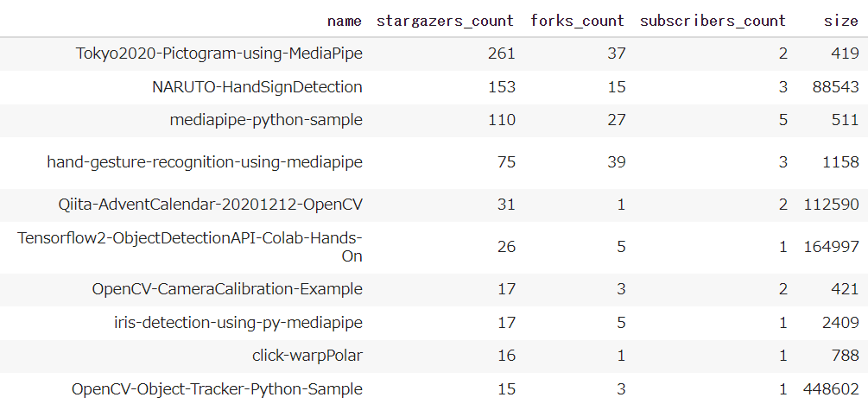Image resolution: width=868 pixels, height=410 pixels.
Task: Click subscribers count in Qiita-AdventCalendar row
Action: pos(782,205)
